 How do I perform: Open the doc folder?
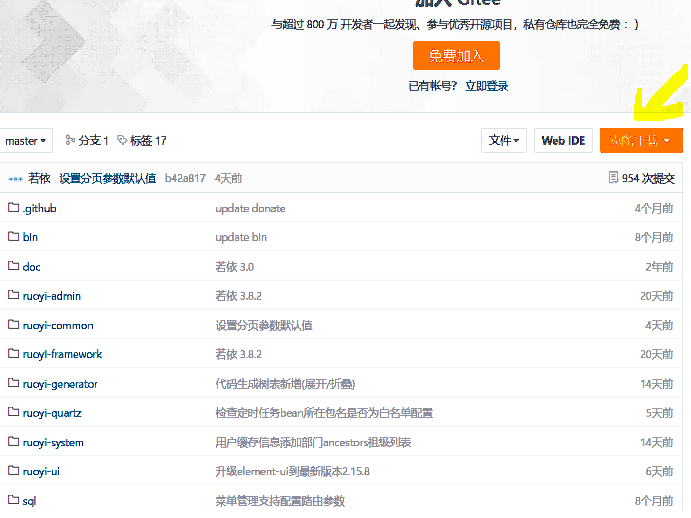click(x=31, y=267)
